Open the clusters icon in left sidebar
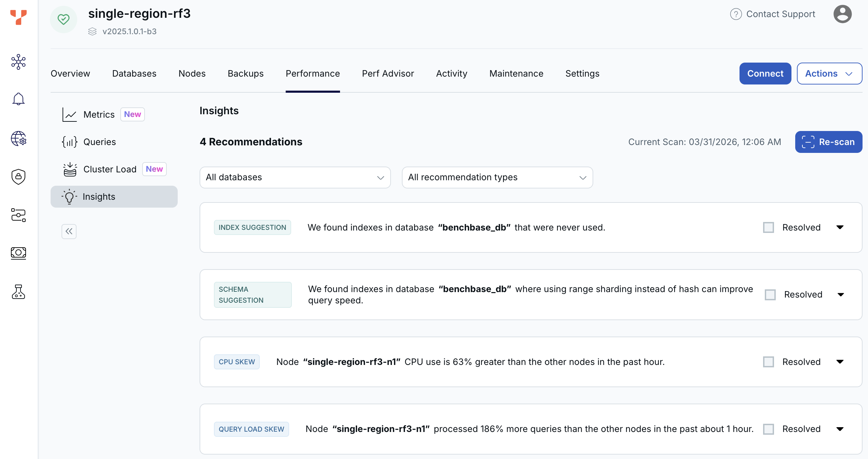Viewport: 868px width, 459px height. [x=18, y=62]
